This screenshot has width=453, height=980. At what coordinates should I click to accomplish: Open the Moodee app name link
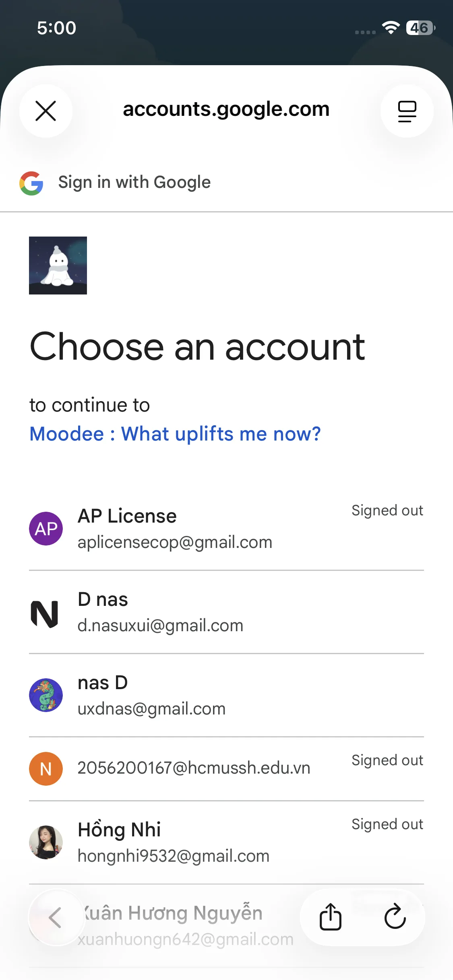pyautogui.click(x=175, y=434)
